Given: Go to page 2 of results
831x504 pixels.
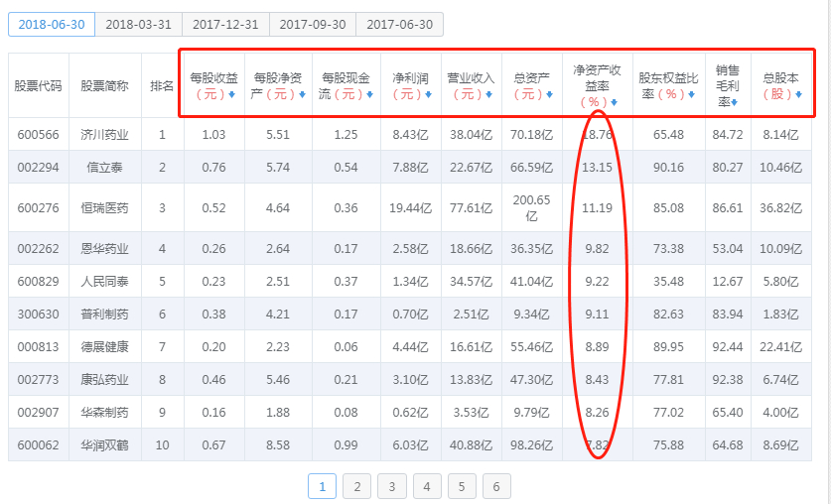Looking at the screenshot, I should (x=356, y=486).
